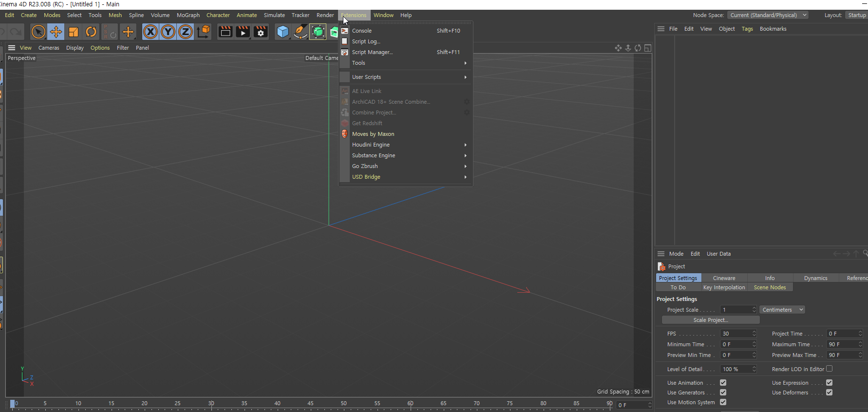Open Simulate menu
This screenshot has width=868, height=412.
[x=274, y=15]
